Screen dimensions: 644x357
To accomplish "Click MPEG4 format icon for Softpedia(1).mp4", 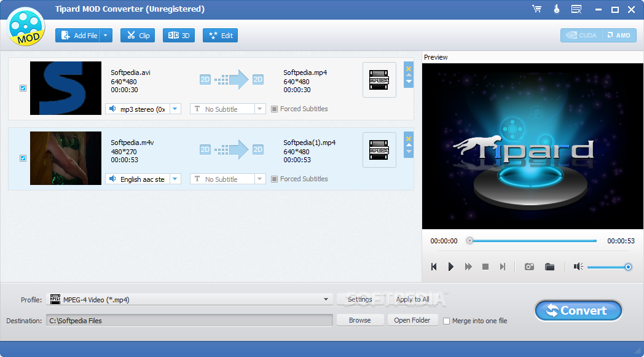I will [x=379, y=150].
